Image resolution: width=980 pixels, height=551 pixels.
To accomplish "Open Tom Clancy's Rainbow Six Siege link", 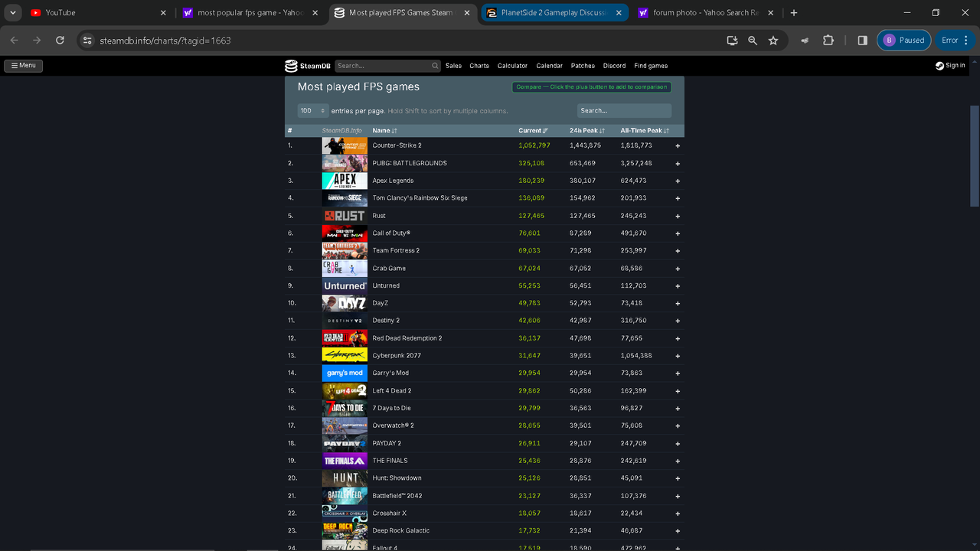I will click(x=420, y=198).
